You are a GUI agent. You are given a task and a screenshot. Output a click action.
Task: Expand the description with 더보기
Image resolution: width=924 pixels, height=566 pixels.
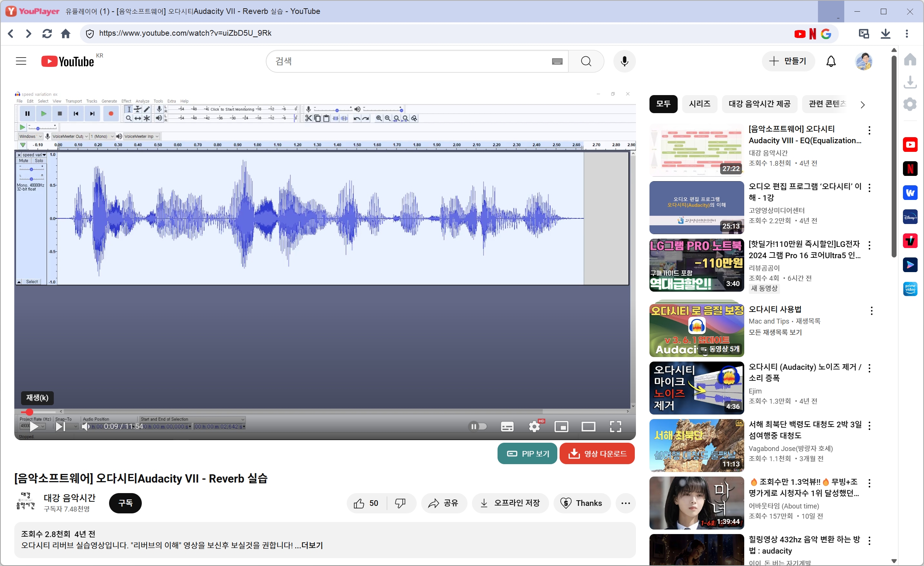click(312, 545)
